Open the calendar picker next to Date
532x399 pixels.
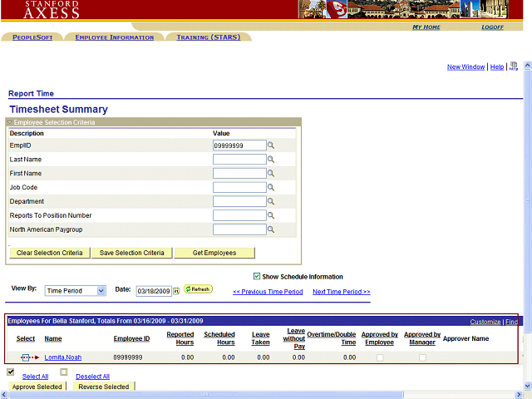(176, 291)
